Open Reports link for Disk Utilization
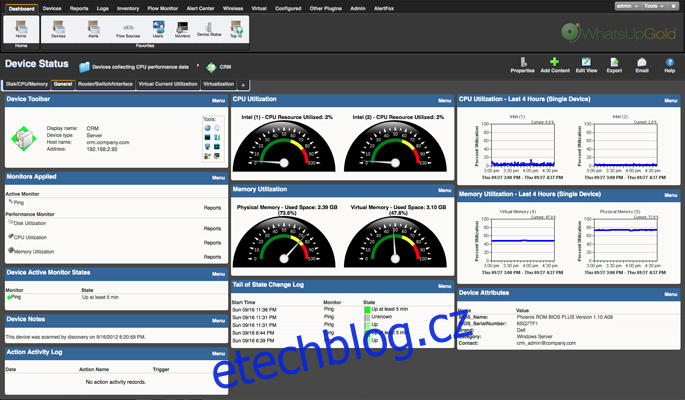The width and height of the screenshot is (685, 400). point(212,228)
